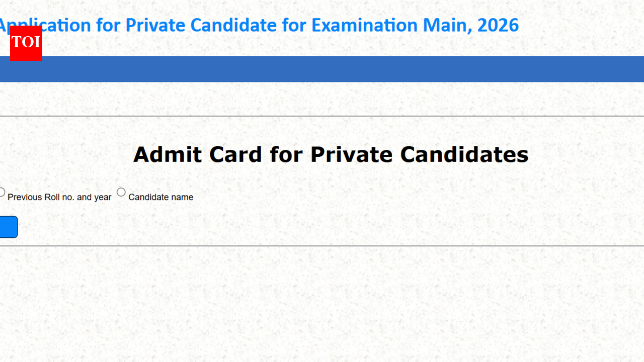Select the 'Candidate name' radio button
Image resolution: width=644 pixels, height=362 pixels.
pos(121,192)
